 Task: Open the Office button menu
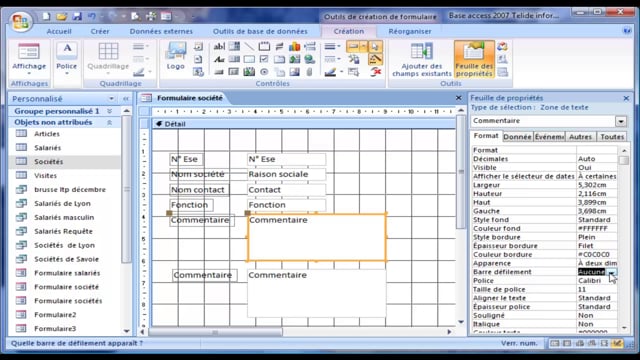[21, 21]
